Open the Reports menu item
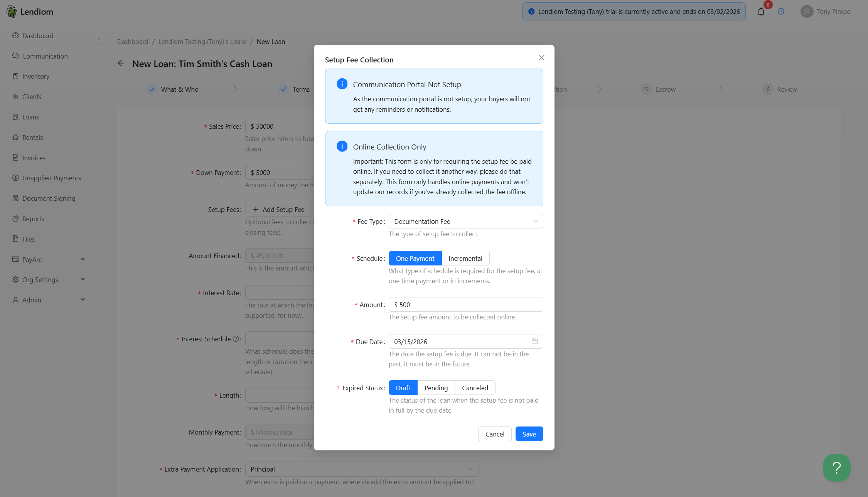This screenshot has width=868, height=497. pyautogui.click(x=49, y=219)
